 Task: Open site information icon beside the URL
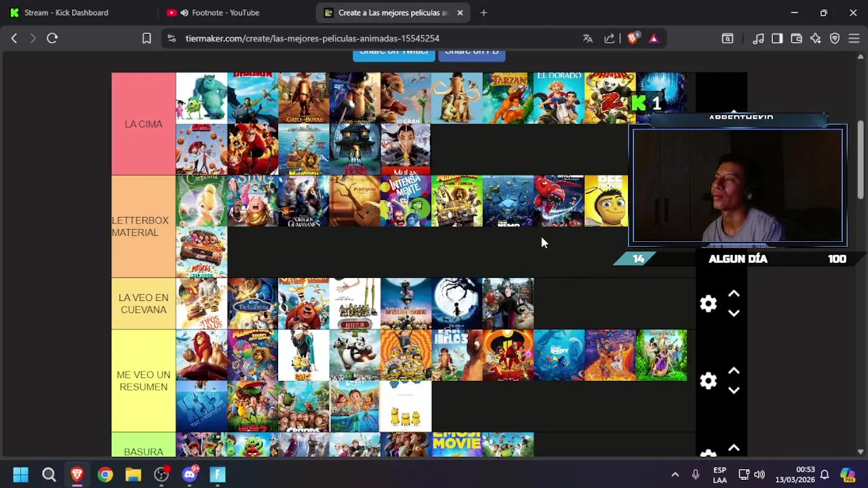(x=172, y=39)
